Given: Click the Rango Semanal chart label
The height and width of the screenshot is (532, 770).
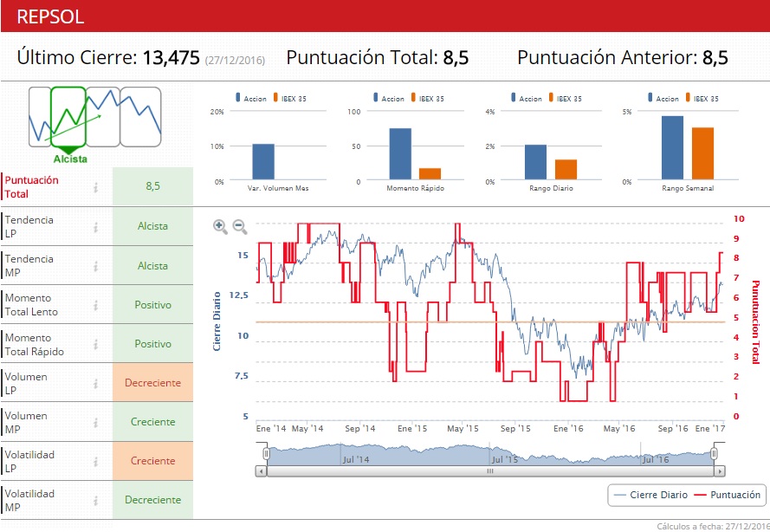Looking at the screenshot, I should coord(688,188).
